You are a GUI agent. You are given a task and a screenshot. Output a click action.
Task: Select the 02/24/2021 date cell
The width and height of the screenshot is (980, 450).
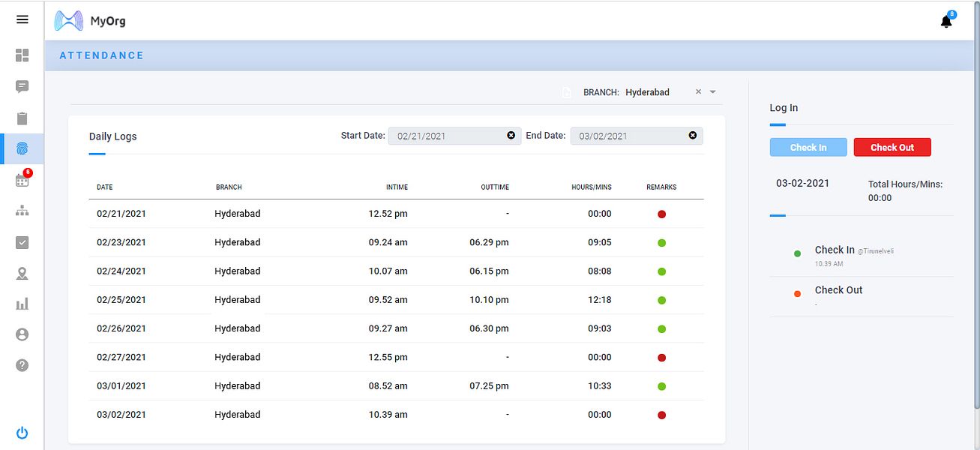pyautogui.click(x=121, y=271)
